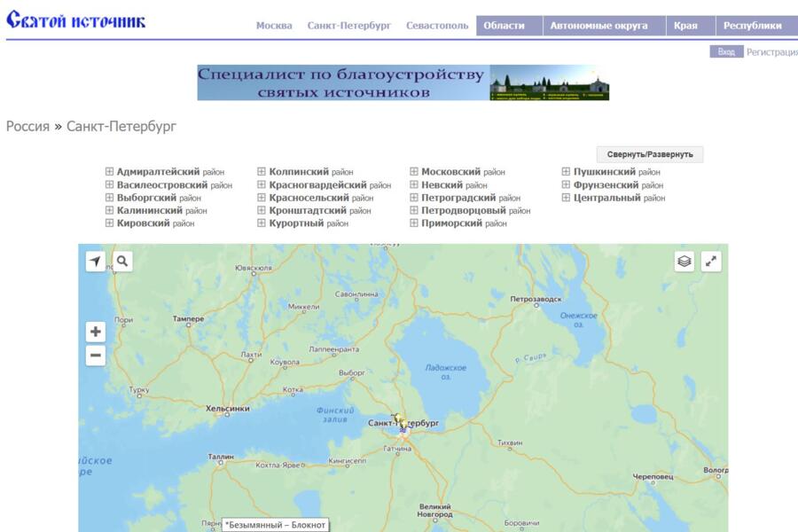Click the map geolocation arrow icon
The image size is (798, 532).
(96, 261)
